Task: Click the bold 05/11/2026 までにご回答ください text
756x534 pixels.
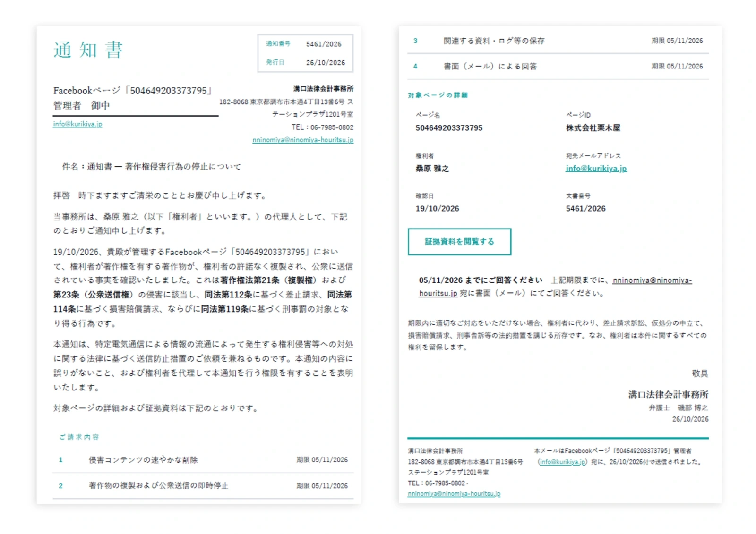Action: [x=481, y=280]
